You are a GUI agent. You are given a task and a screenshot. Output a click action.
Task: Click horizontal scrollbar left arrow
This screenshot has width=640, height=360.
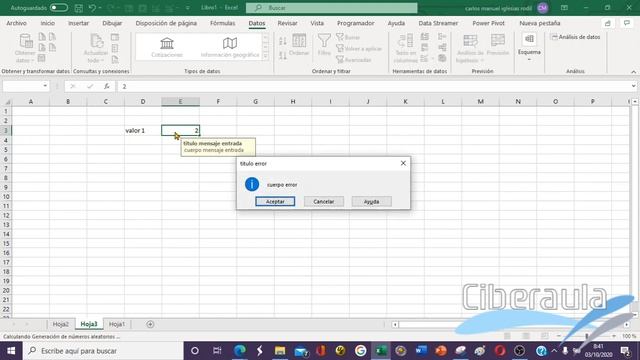(395, 324)
